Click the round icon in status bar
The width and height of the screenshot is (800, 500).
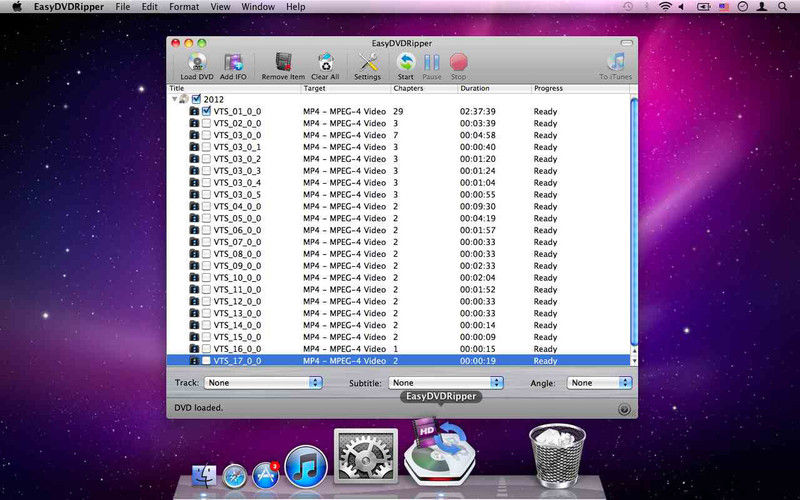(623, 409)
